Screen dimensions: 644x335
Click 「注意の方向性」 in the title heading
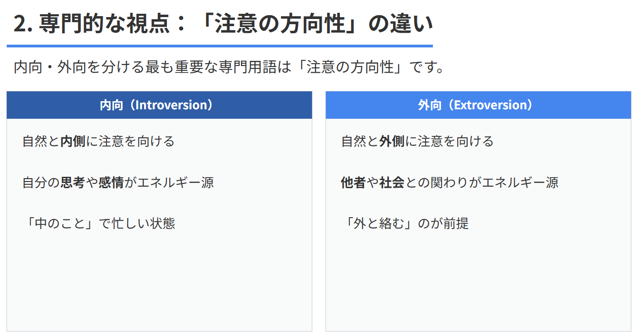(x=280, y=24)
